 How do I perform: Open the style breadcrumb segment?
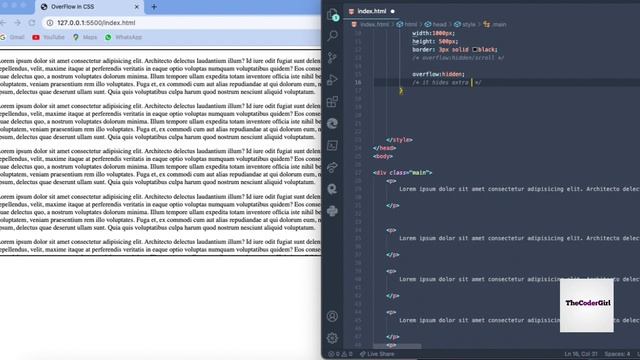point(465,24)
